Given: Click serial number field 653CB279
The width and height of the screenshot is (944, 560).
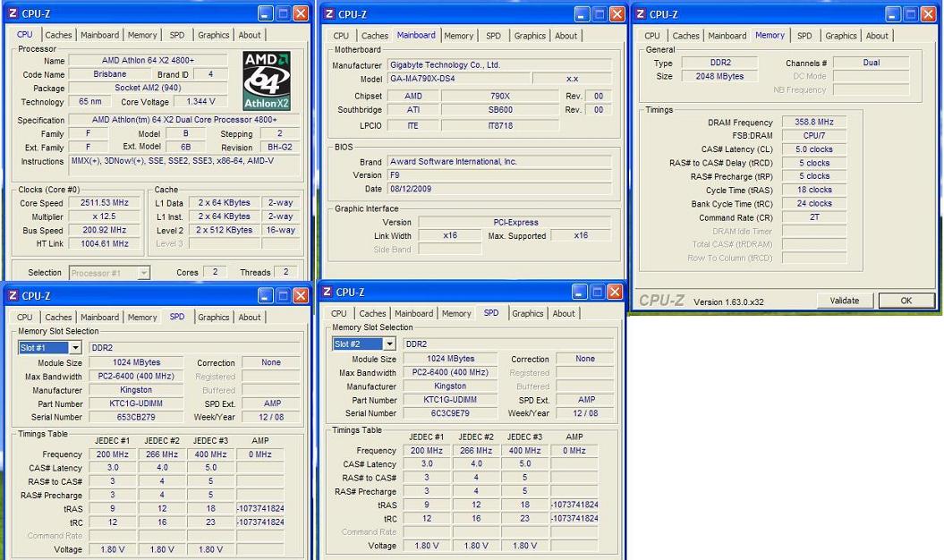Looking at the screenshot, I should (136, 417).
